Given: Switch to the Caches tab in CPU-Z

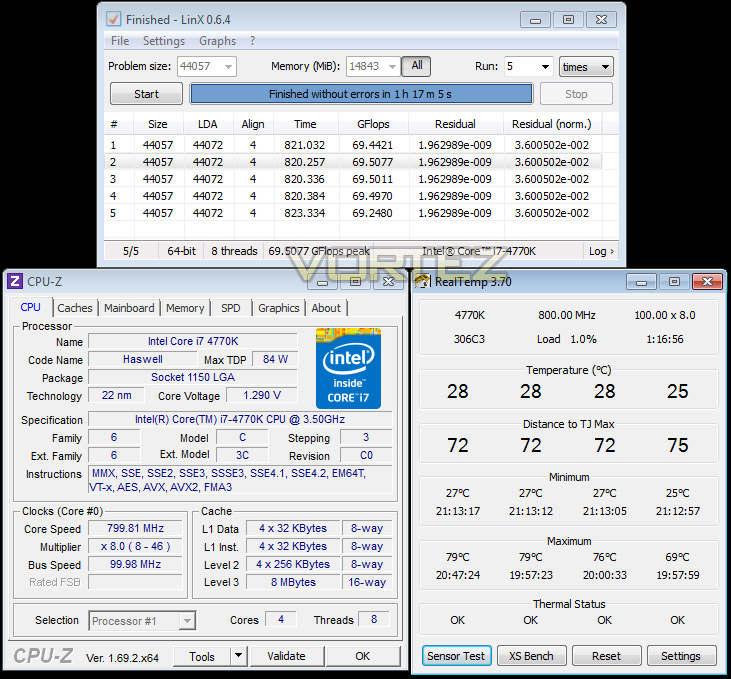Looking at the screenshot, I should pos(75,308).
